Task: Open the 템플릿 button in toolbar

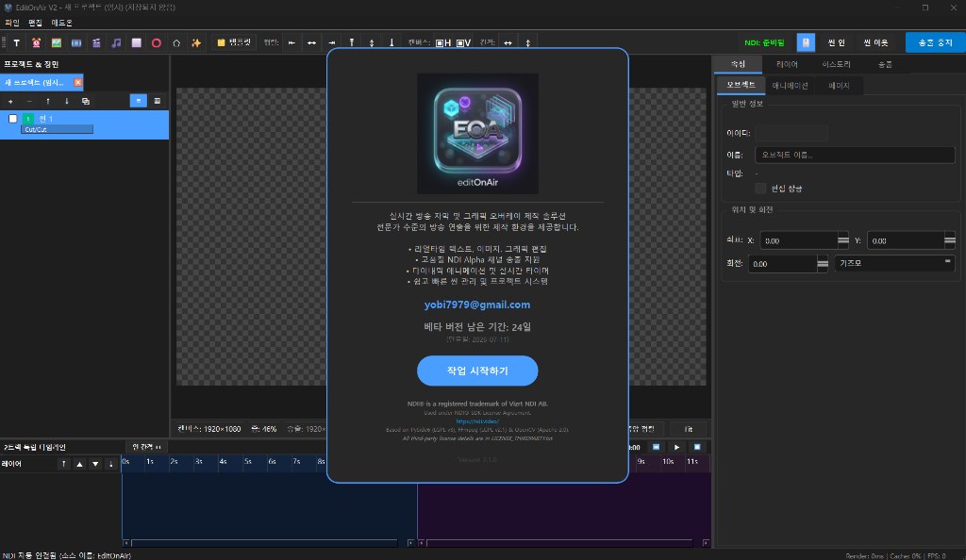Action: (x=234, y=42)
